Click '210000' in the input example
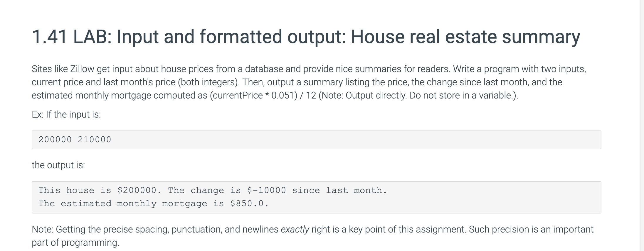 tap(95, 140)
